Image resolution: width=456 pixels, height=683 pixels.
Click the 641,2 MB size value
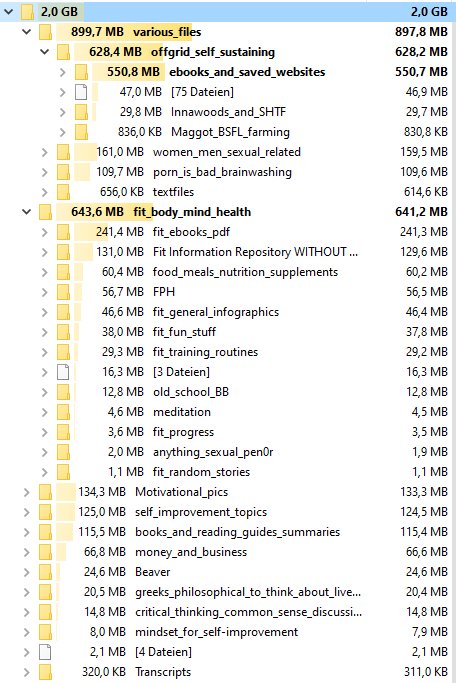pyautogui.click(x=421, y=212)
